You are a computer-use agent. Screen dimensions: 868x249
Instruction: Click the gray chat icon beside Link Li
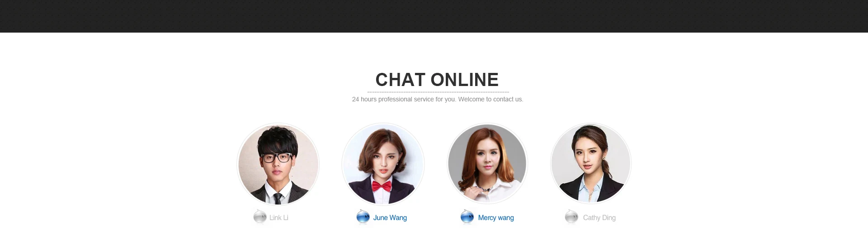260,217
